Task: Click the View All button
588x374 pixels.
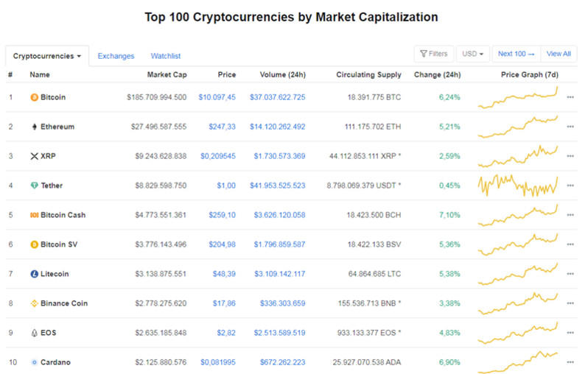Action: click(x=559, y=54)
